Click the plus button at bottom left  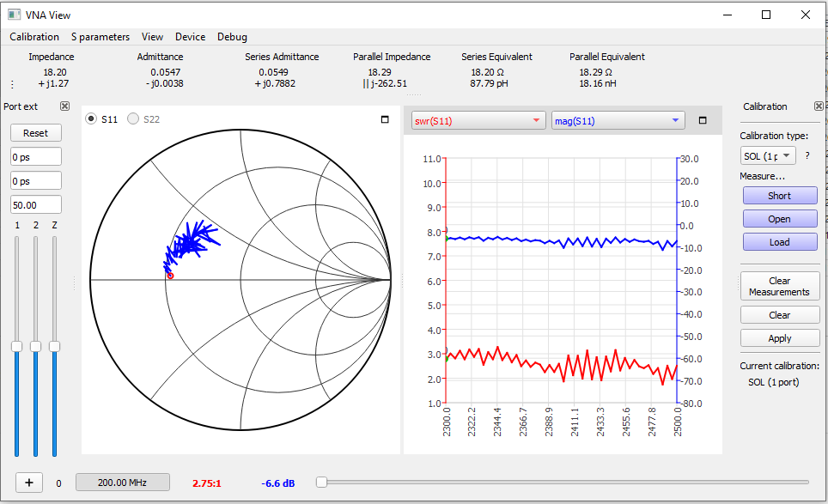coord(29,483)
